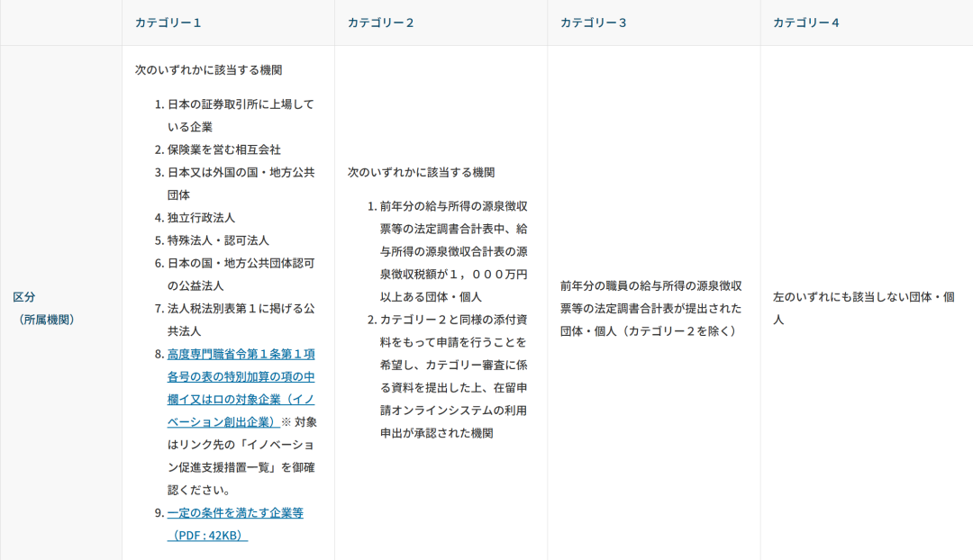
Task: Click list item 日本の証券取引所に上場している企業
Action: click(241, 115)
